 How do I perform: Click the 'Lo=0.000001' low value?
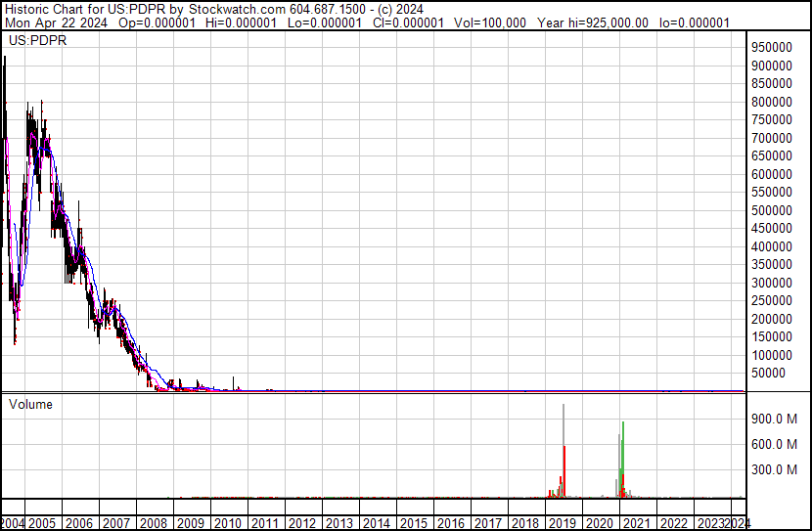click(325, 22)
